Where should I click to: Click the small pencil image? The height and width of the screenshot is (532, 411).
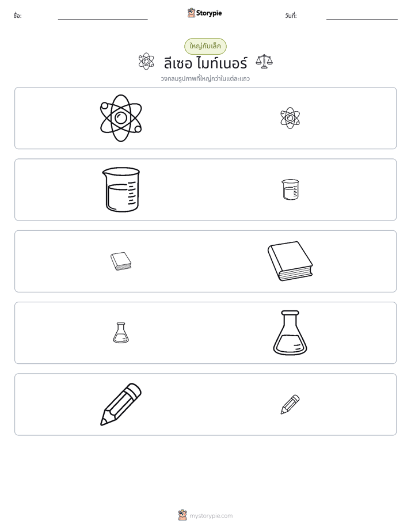tap(290, 404)
